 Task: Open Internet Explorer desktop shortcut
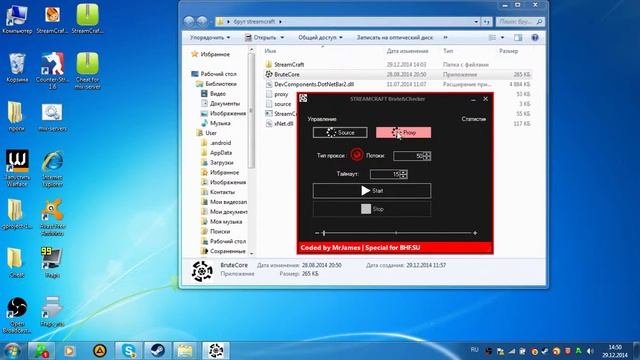point(52,169)
